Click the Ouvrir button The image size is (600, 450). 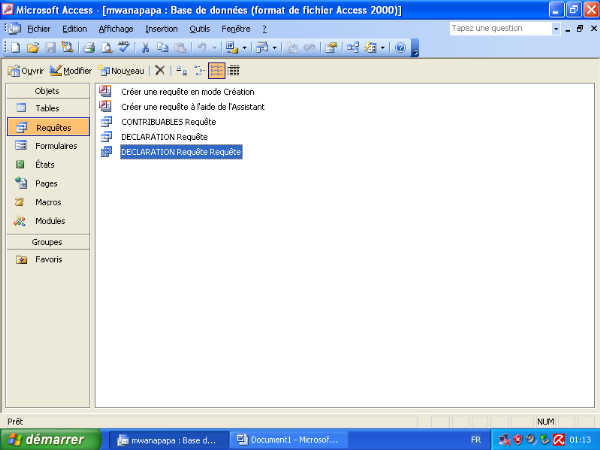coord(26,71)
